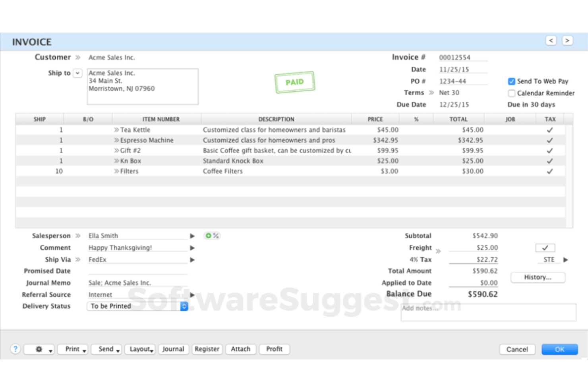Image resolution: width=588 pixels, height=392 pixels.
Task: Click the Terms lookup chevron icon
Action: point(431,93)
